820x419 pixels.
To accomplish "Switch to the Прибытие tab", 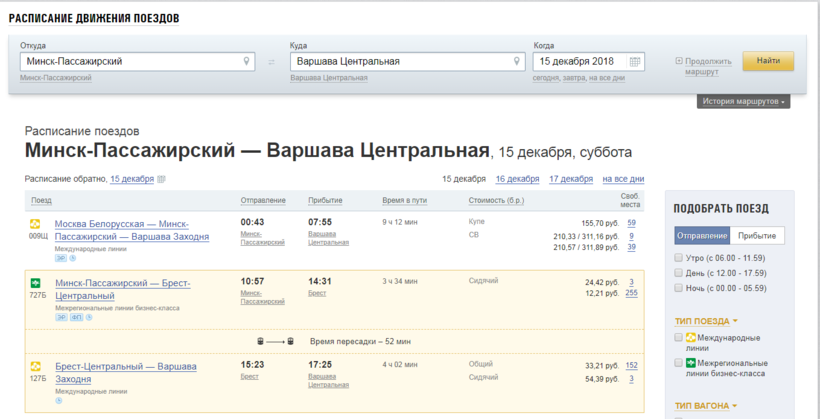I will point(756,236).
